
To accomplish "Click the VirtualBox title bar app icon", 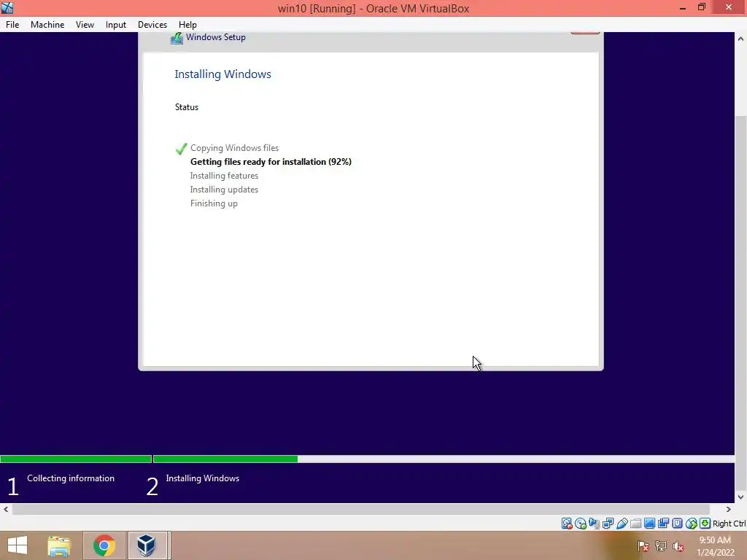I will pos(7,7).
